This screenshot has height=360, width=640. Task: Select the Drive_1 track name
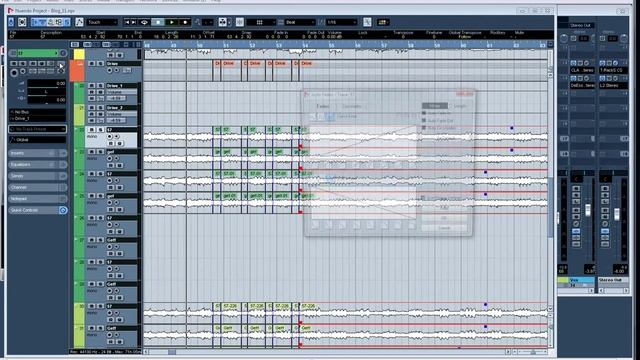point(122,86)
